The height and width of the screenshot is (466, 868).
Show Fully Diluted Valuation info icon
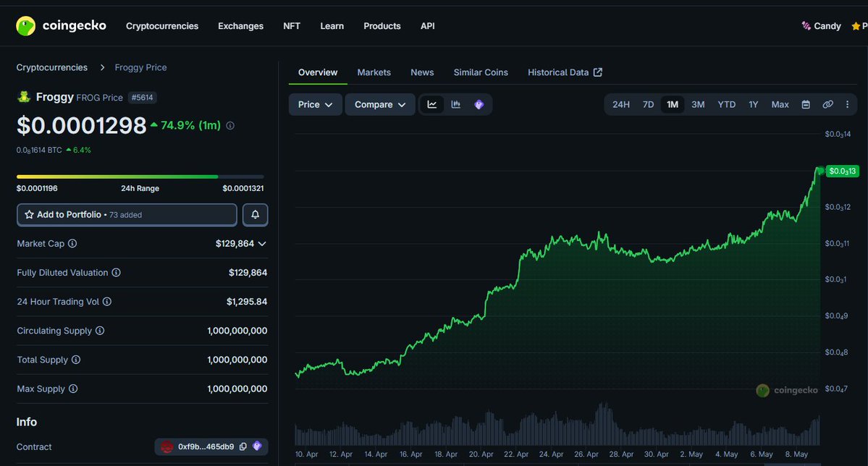click(x=117, y=272)
